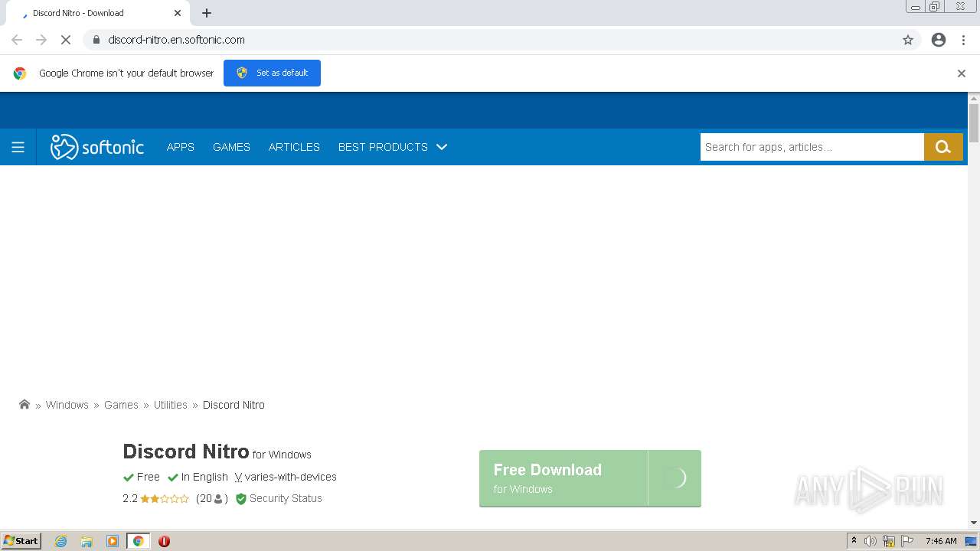
Task: Click the Security Status link
Action: point(286,498)
